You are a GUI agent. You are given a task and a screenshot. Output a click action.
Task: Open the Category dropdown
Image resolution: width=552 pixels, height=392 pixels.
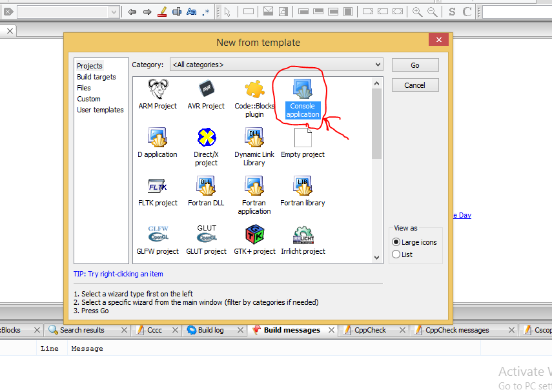pyautogui.click(x=276, y=65)
